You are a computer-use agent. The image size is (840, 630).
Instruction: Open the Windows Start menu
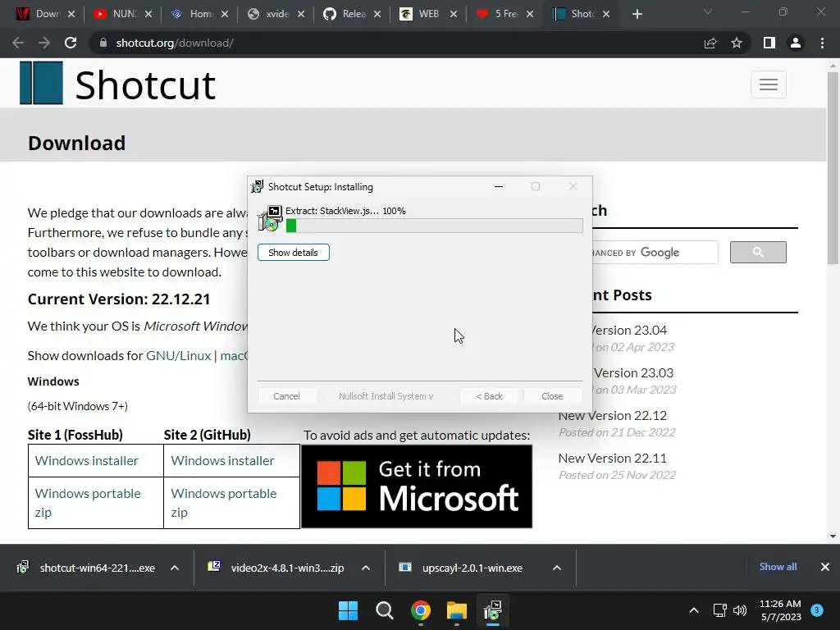[x=348, y=610]
